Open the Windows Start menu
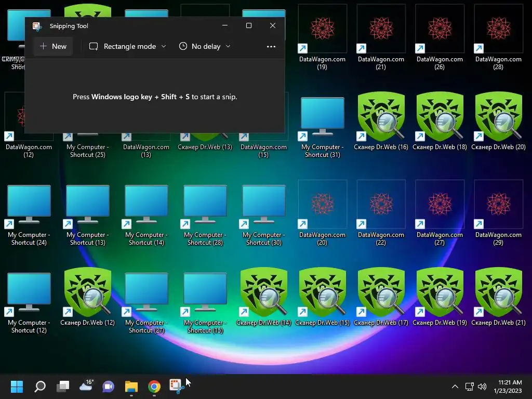This screenshot has height=399, width=532. (x=17, y=387)
